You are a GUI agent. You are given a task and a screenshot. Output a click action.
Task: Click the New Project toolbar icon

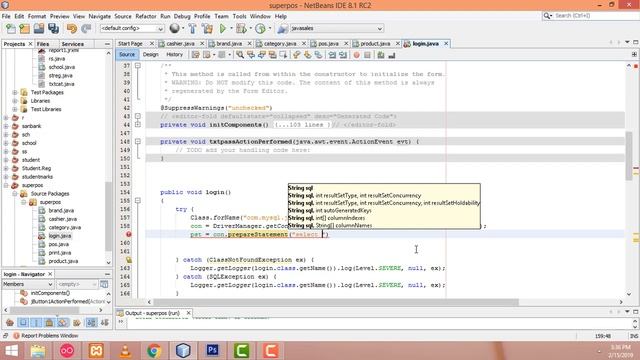24,29
